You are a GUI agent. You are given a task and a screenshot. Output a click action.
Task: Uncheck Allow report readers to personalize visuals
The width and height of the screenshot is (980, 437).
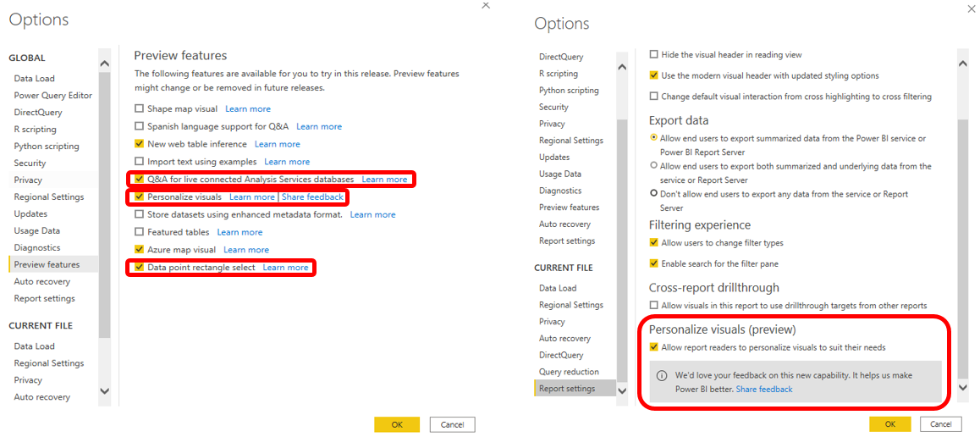tap(654, 347)
